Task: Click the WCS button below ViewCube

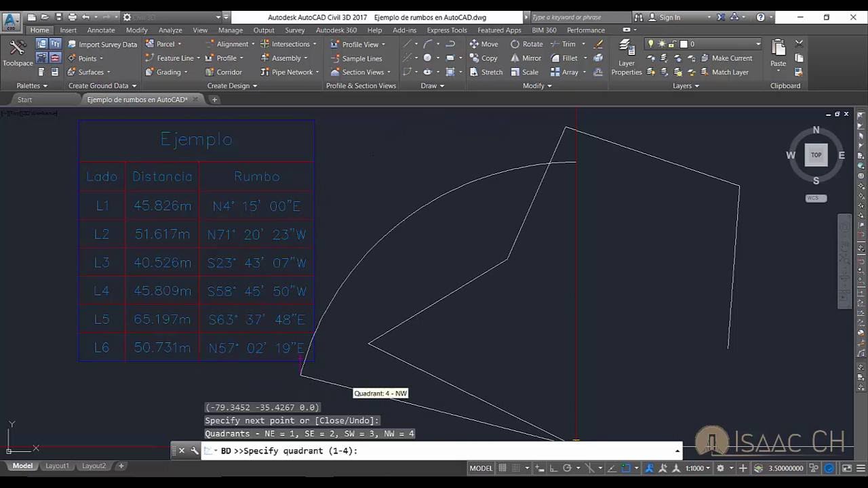Action: tap(816, 198)
